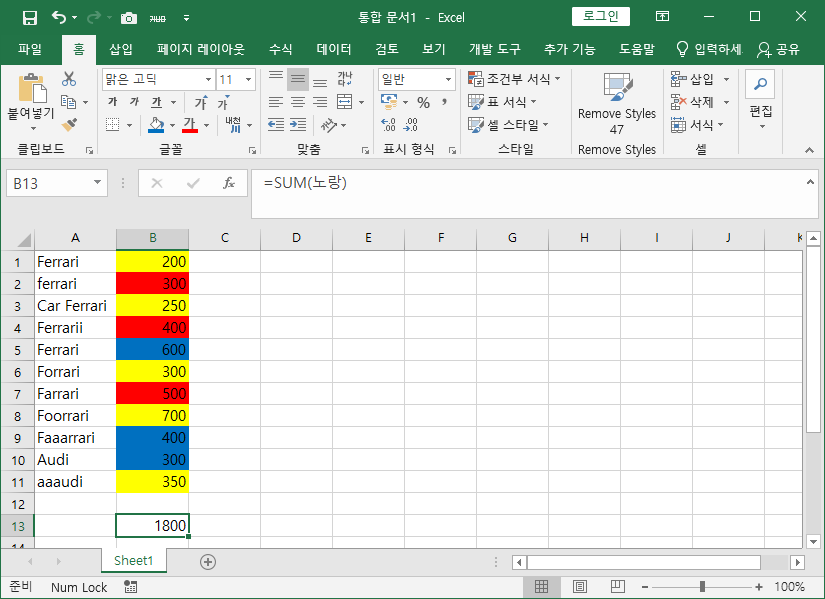Toggle Italic formatting

(134, 102)
